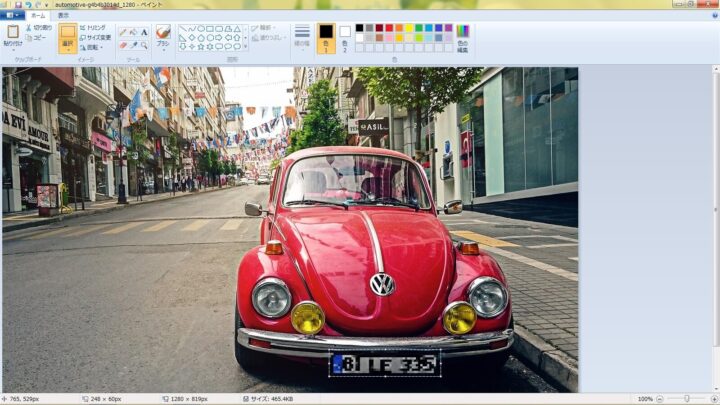Click Redo icon in quick access toolbar
The height and width of the screenshot is (405, 720).
38,5
